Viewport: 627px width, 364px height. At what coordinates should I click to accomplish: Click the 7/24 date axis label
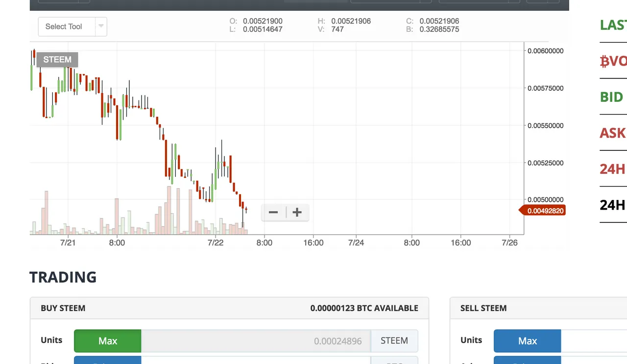pos(356,243)
